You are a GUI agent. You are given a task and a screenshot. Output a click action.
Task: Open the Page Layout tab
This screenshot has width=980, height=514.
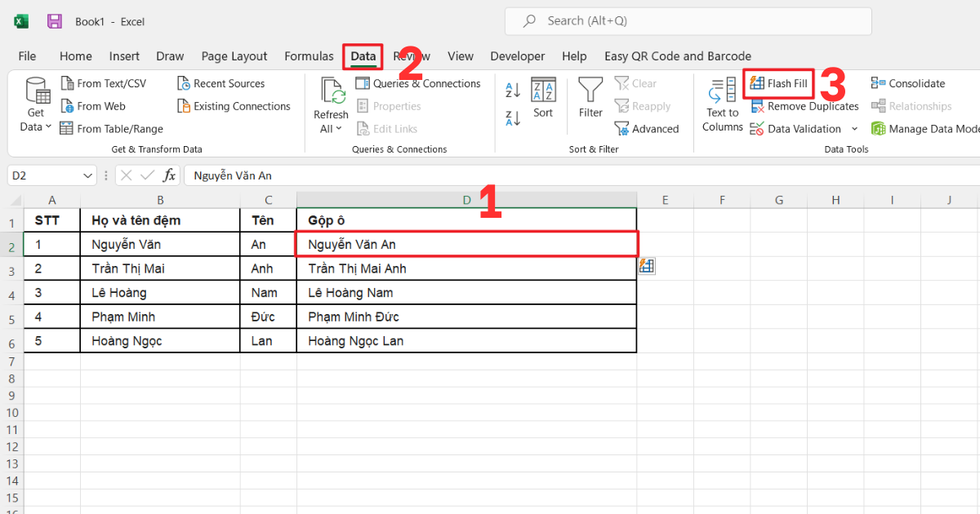(234, 56)
